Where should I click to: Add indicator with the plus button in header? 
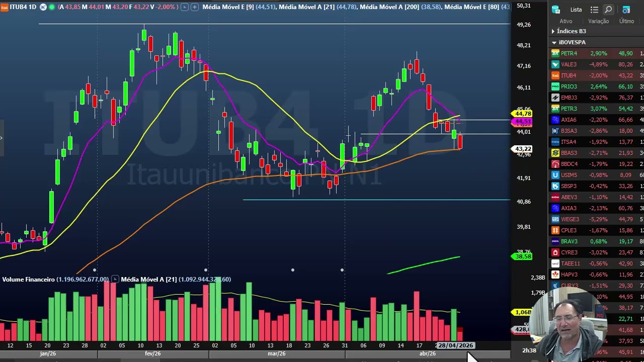tap(194, 7)
